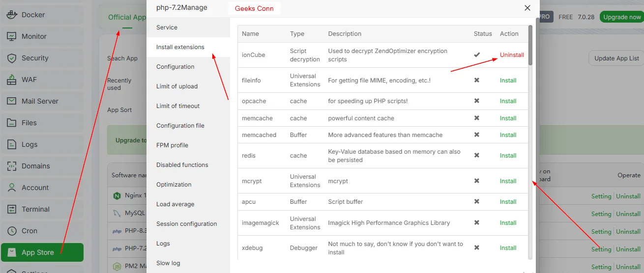Open the Logs tab in PHP manager
Viewport: 644px width, 273px height.
[188, 244]
